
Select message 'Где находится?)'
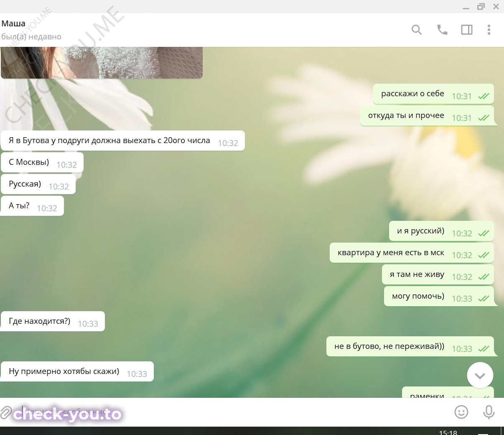coord(53,321)
